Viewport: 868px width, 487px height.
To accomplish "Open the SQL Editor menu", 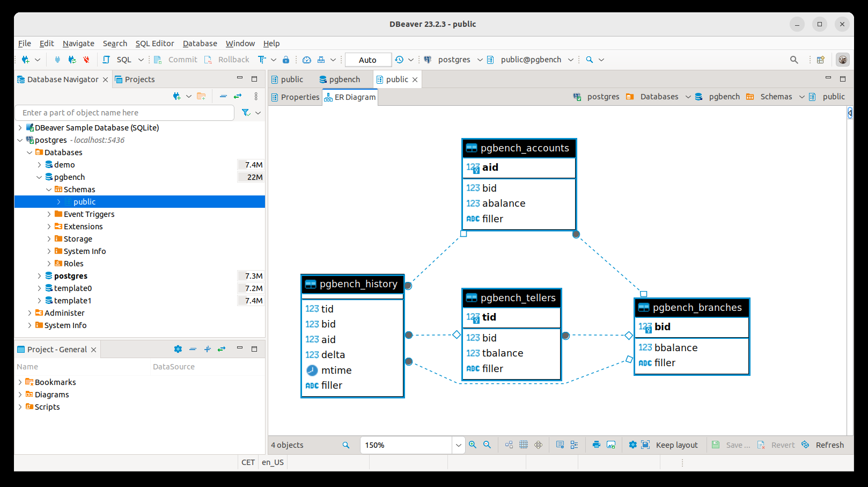I will tap(155, 43).
